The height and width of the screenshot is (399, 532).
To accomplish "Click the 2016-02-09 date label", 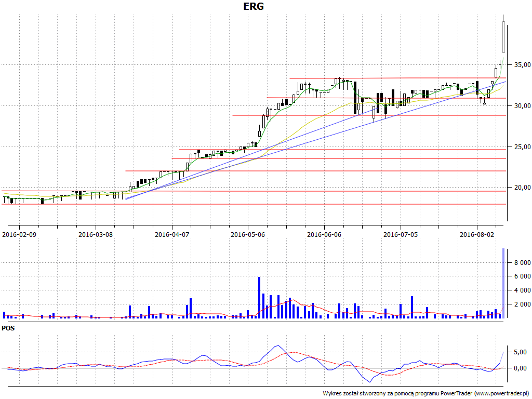I will click(19, 234).
